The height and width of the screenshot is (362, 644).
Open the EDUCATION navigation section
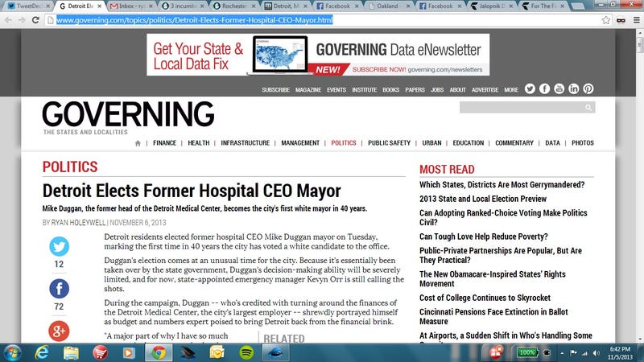(x=469, y=143)
